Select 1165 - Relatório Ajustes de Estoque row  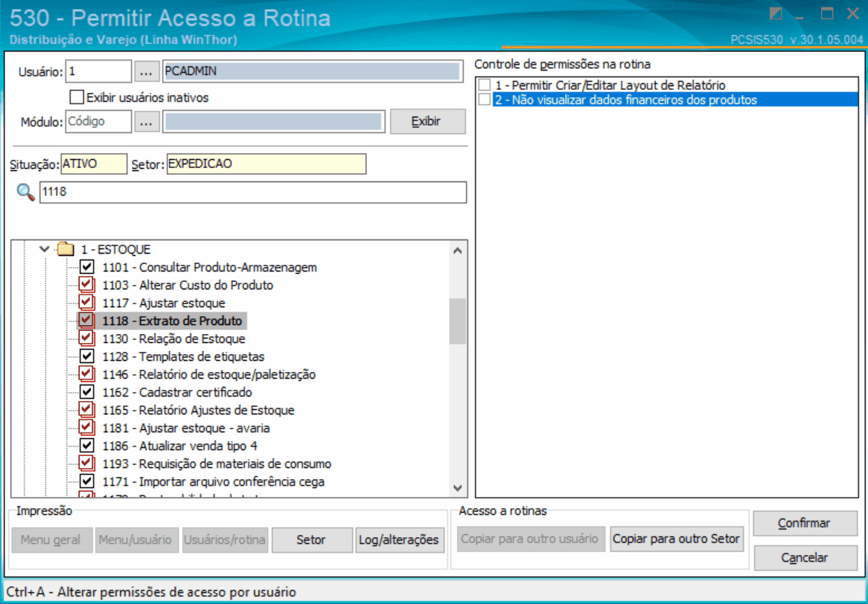point(198,410)
